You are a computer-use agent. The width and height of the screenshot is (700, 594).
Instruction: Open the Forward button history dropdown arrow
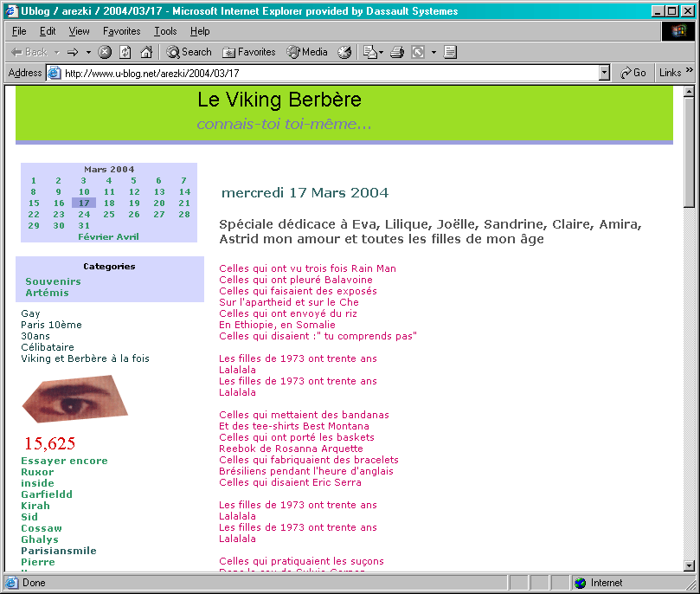88,52
